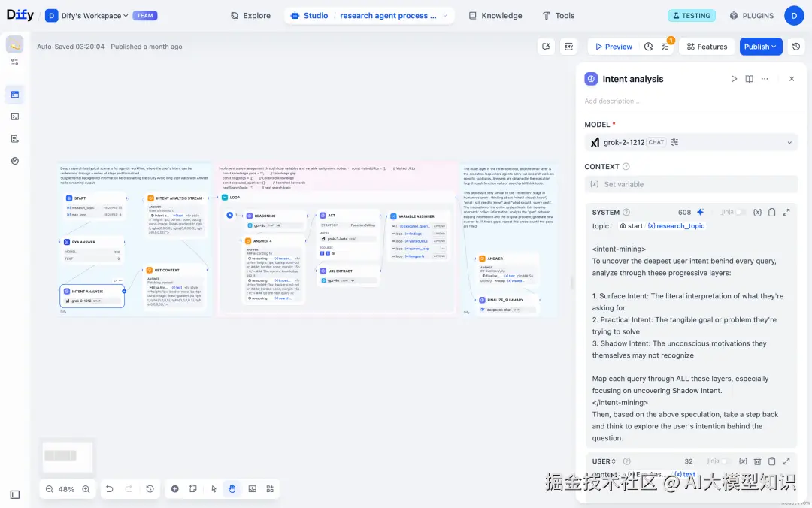Expand the USER prompt editor
812x508 pixels.
click(786, 461)
